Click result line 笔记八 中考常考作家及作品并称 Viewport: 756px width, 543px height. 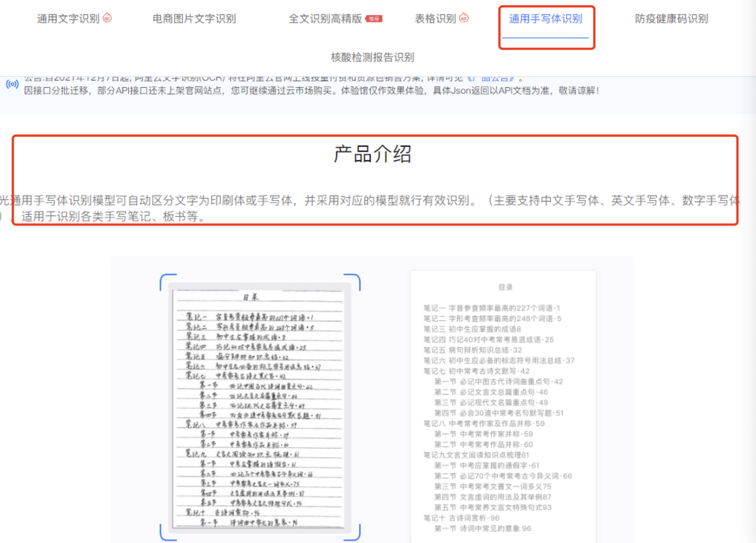coord(484,424)
